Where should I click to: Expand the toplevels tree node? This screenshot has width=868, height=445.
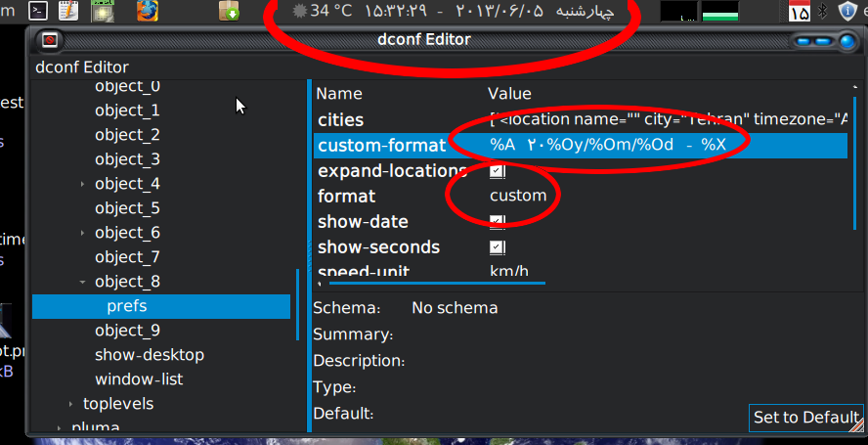pyautogui.click(x=70, y=404)
